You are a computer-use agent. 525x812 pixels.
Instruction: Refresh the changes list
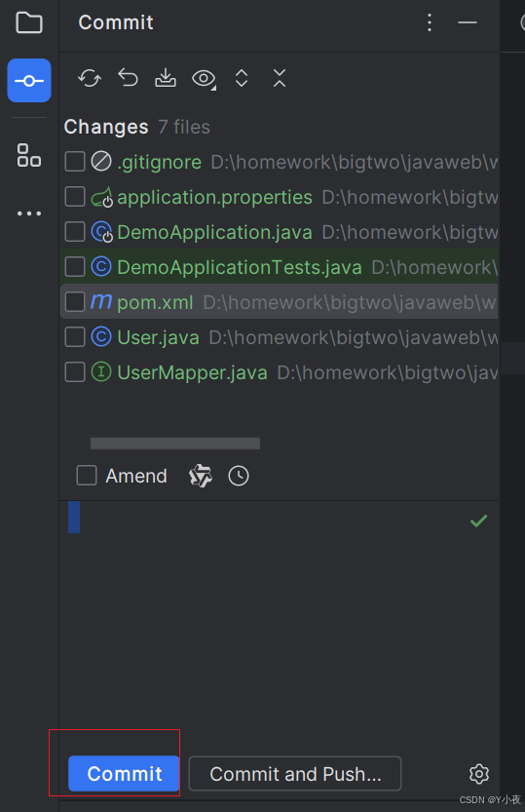90,79
